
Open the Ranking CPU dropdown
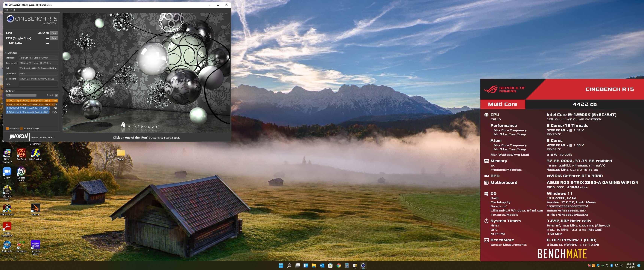tap(21, 95)
